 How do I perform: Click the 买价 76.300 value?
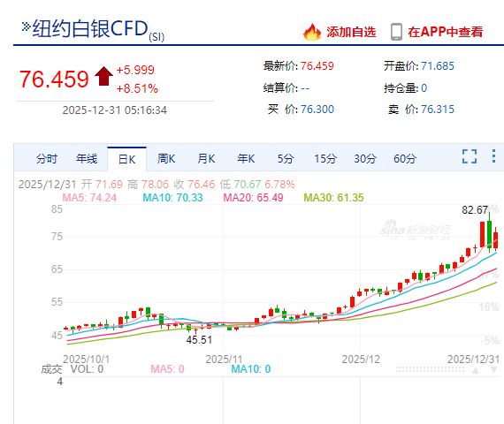click(x=317, y=110)
